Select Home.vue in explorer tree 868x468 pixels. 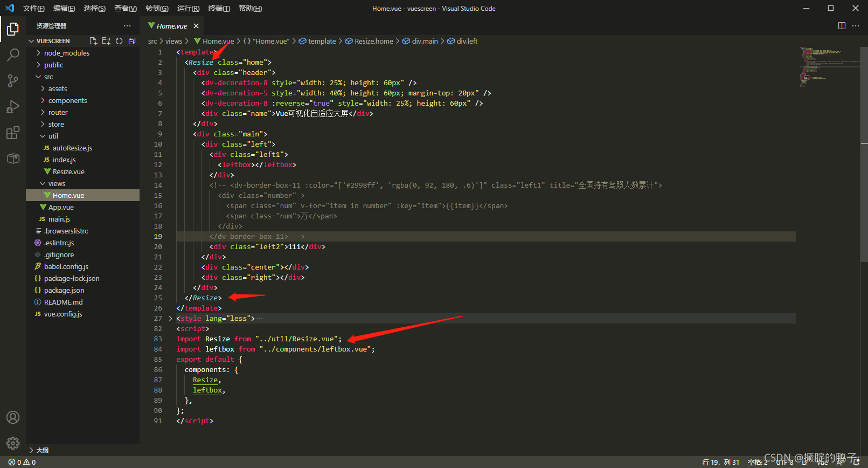[82, 195]
